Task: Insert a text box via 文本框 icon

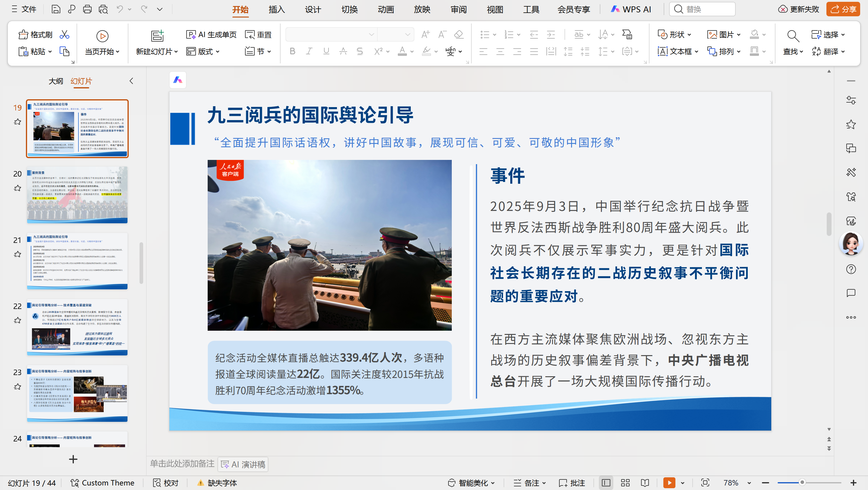Action: 677,51
